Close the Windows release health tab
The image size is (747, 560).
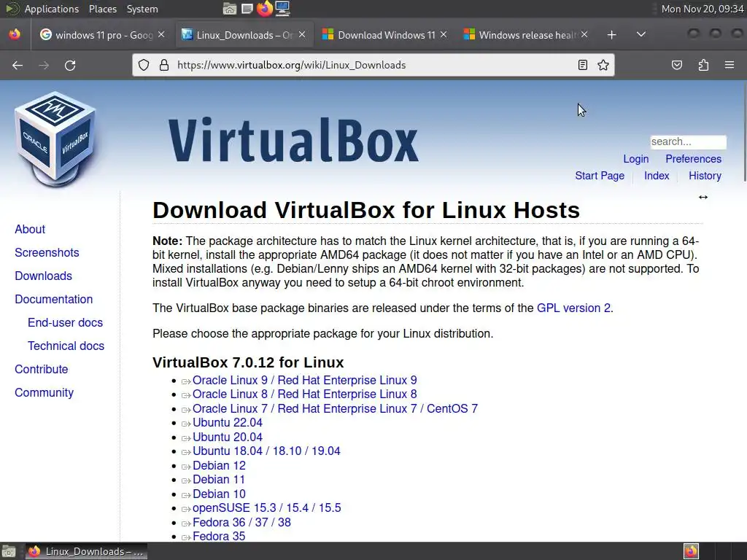[584, 35]
